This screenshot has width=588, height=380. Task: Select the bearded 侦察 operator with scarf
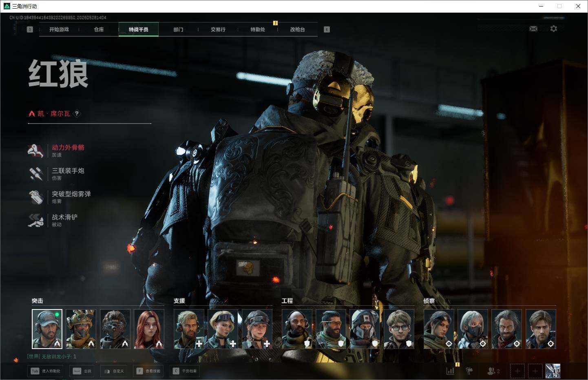506,329
